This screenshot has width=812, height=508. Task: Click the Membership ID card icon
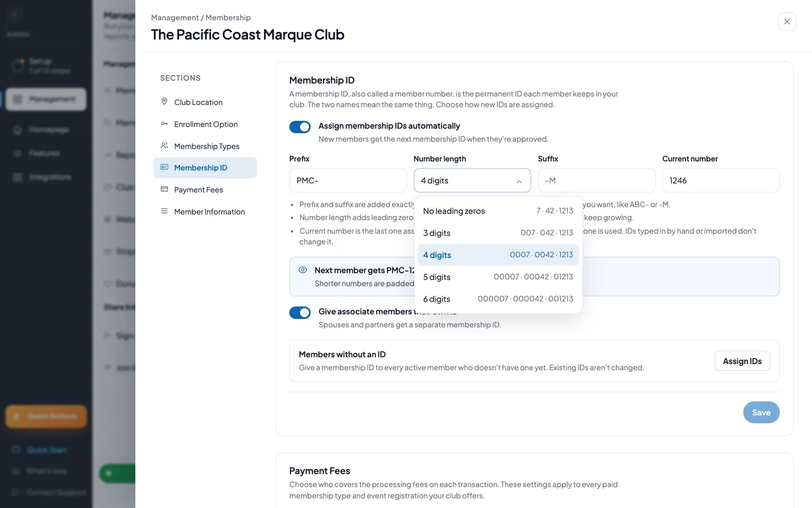(164, 167)
